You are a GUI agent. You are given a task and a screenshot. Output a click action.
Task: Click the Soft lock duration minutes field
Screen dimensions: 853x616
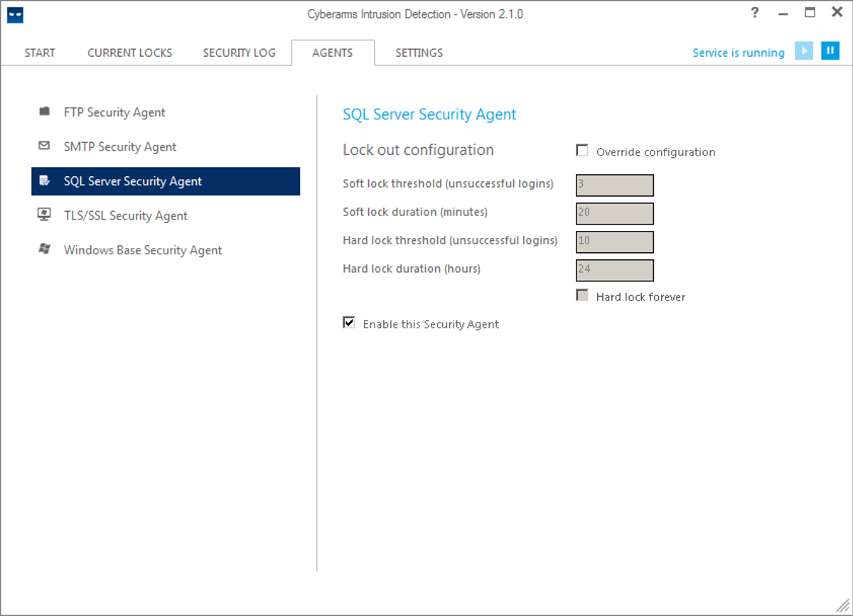tap(614, 213)
